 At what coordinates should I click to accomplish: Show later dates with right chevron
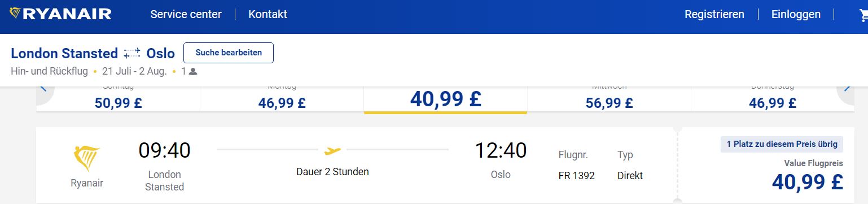(846, 88)
